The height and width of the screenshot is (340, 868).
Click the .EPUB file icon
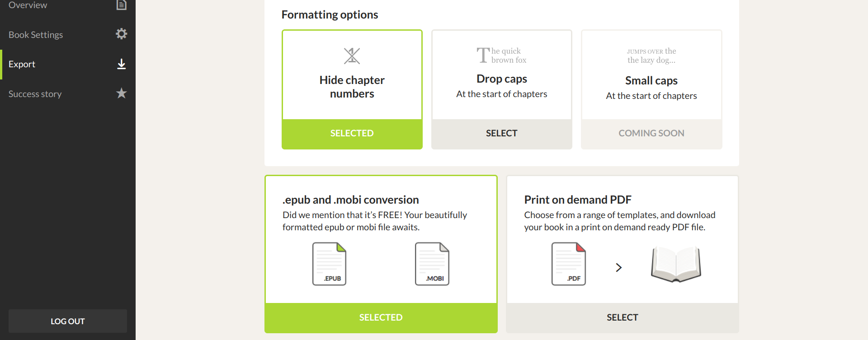click(330, 264)
